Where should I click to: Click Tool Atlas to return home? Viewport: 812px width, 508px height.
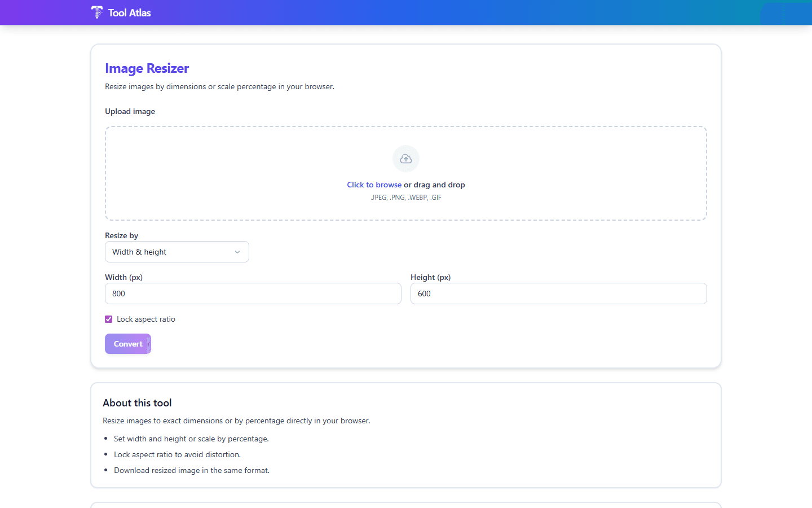click(x=129, y=12)
